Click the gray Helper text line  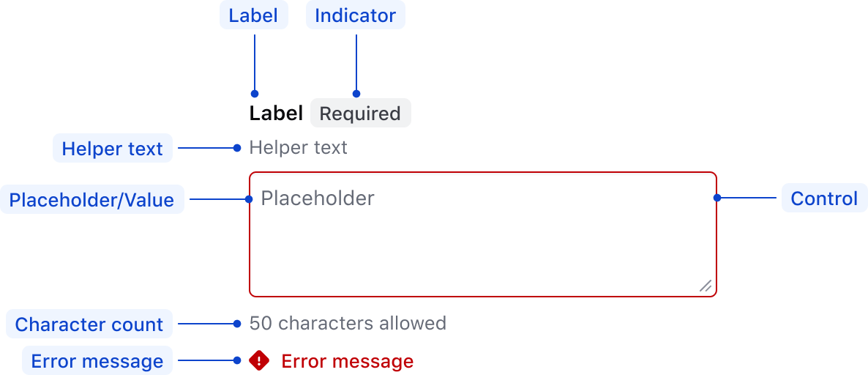299,148
